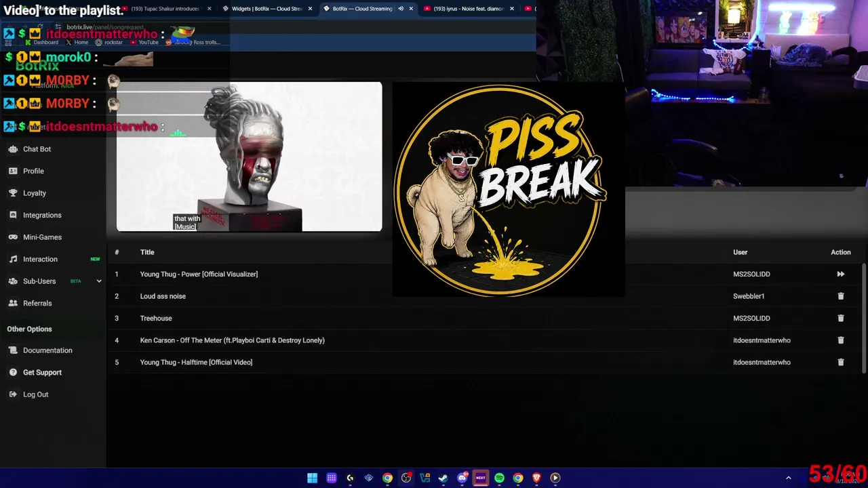
Task: Click the Profile card icon in sidebar
Action: pyautogui.click(x=13, y=171)
